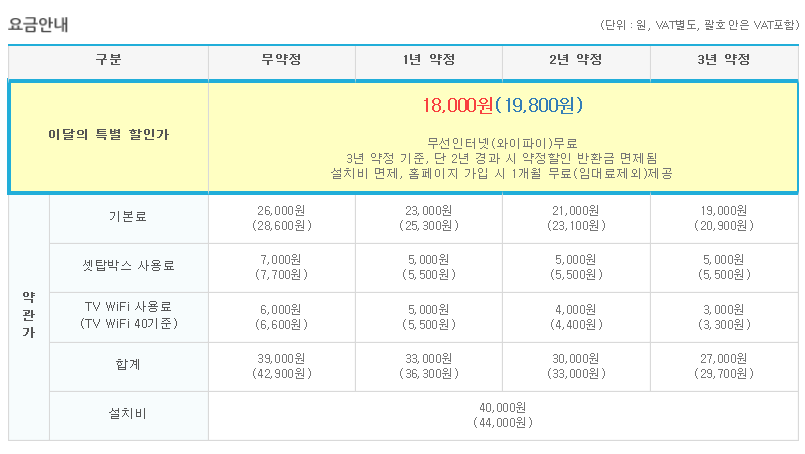The width and height of the screenshot is (805, 454).
Task: Select the 설치비 row label
Action: (128, 414)
